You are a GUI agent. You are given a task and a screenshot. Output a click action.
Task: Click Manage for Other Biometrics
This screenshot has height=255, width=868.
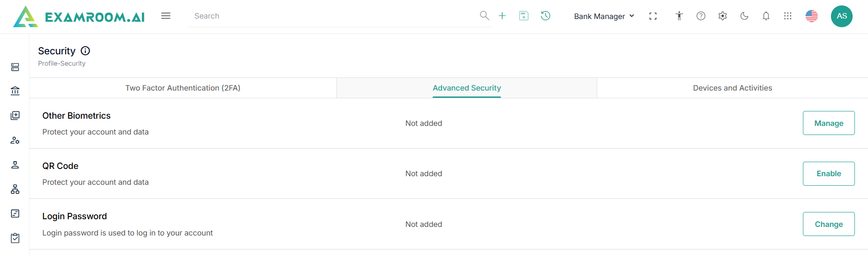click(828, 123)
